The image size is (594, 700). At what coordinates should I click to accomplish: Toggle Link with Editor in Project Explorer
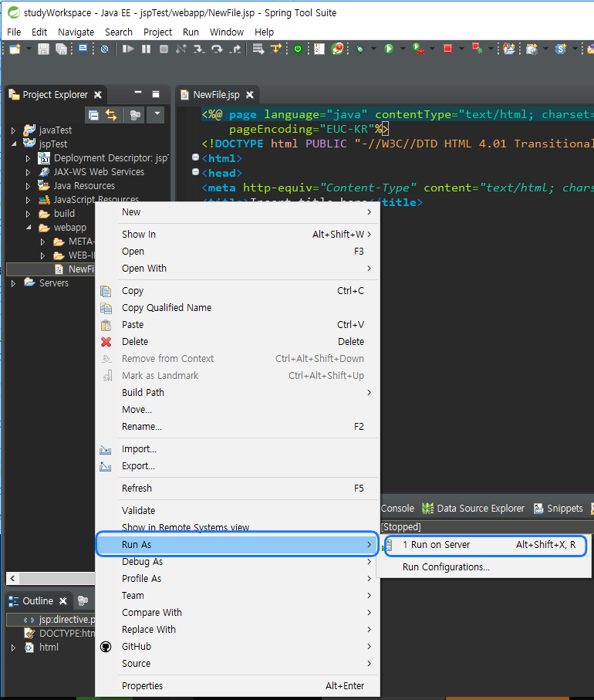(111, 115)
